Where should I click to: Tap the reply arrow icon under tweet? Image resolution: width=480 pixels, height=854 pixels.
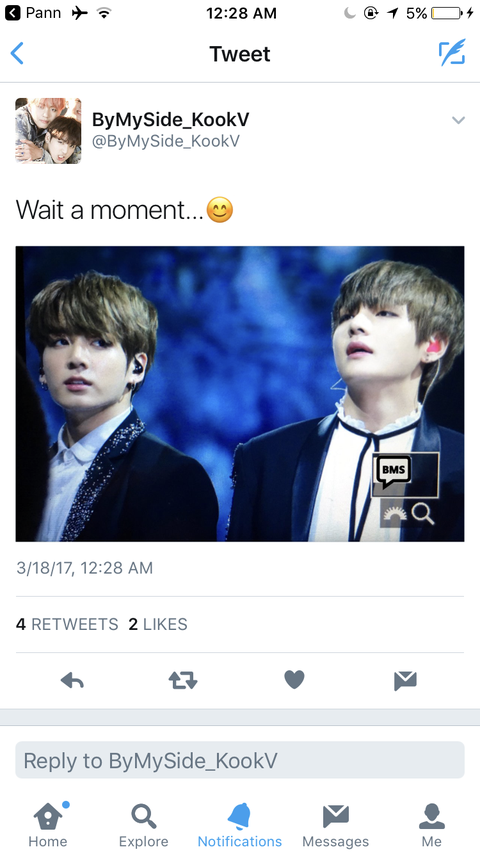(72, 680)
